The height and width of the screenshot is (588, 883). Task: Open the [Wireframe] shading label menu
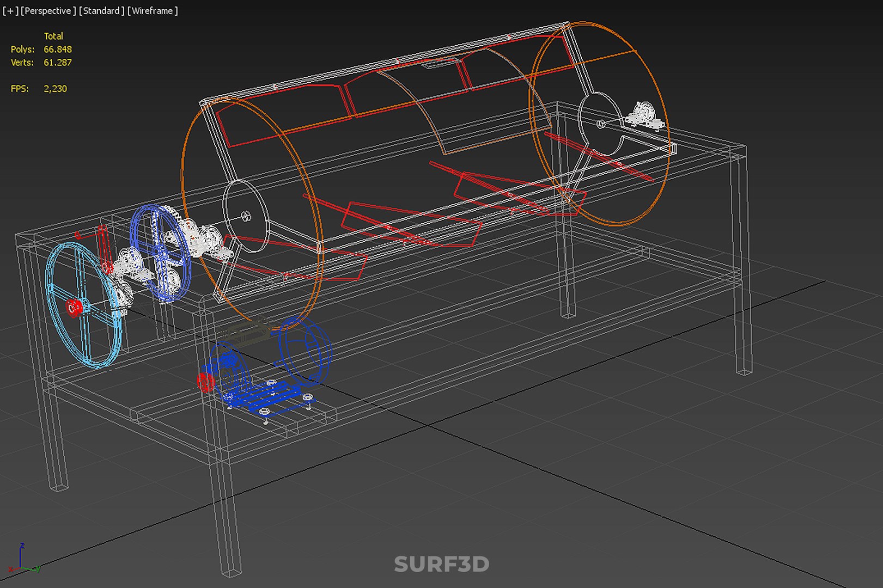(153, 11)
